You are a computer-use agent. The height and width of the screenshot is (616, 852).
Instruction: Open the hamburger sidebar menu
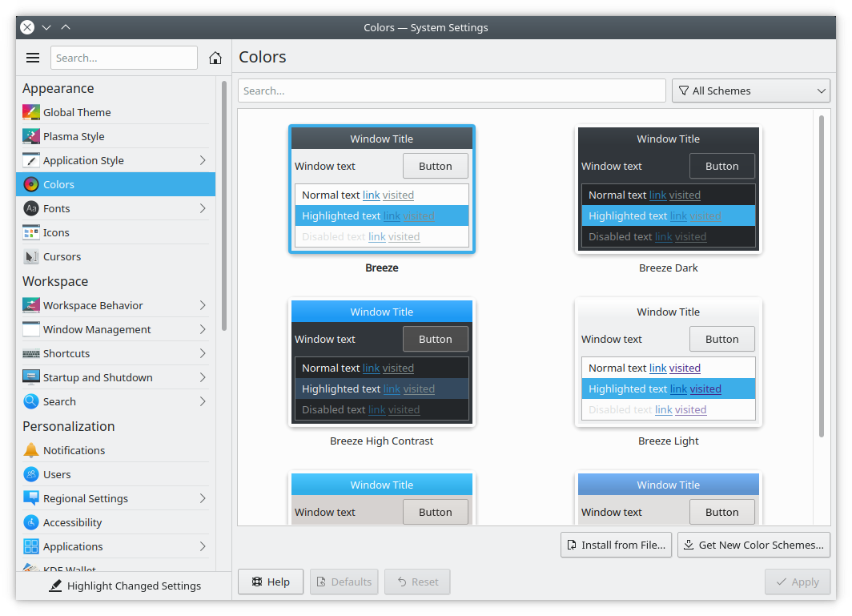click(33, 58)
